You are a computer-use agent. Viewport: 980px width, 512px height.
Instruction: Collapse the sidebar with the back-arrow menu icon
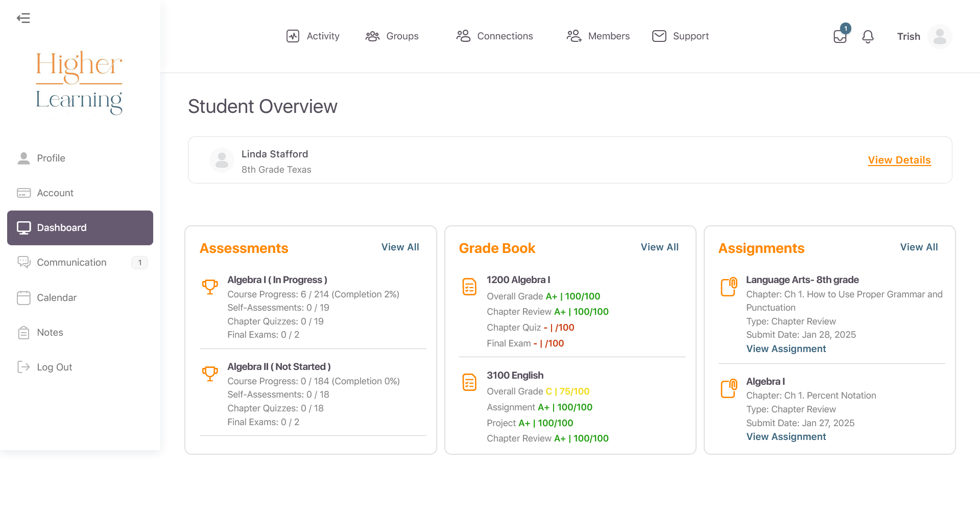coord(23,18)
